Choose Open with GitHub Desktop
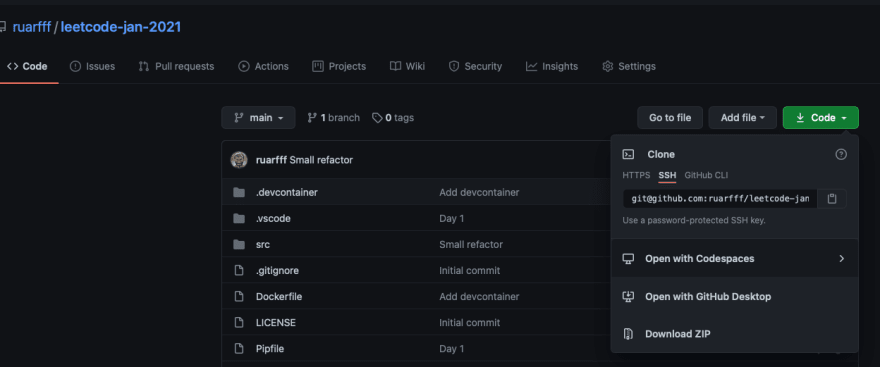Screen dimensions: 880x367 click(734, 296)
